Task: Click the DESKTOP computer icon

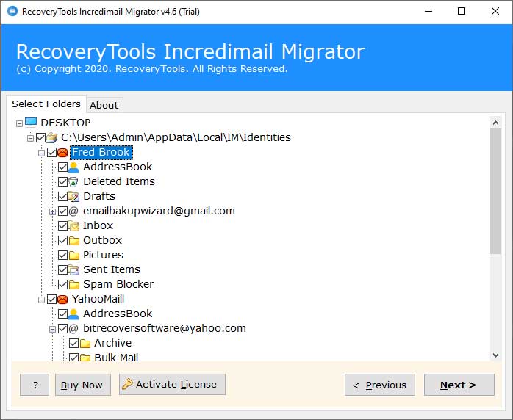Action: (x=31, y=123)
